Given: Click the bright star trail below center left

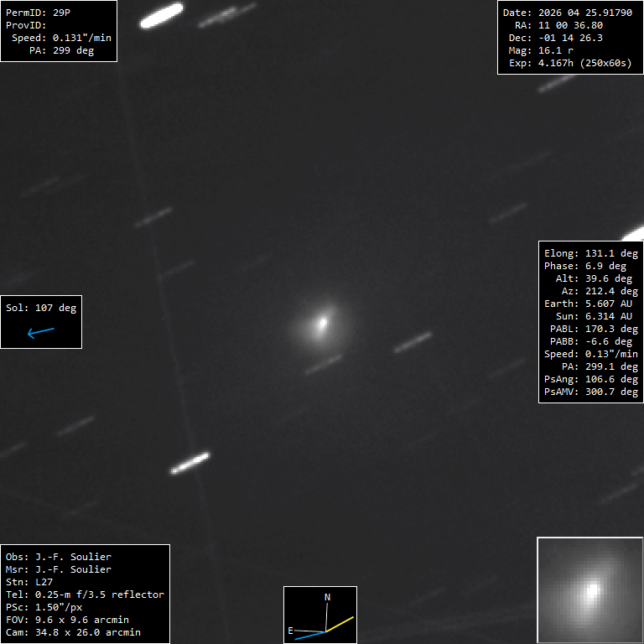Looking at the screenshot, I should coord(190,463).
